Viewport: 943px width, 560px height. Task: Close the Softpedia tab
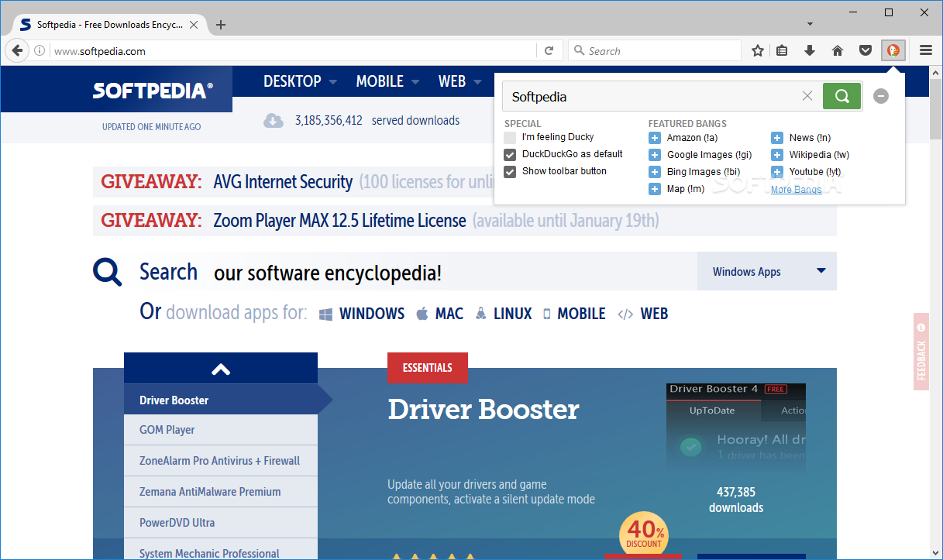(194, 25)
